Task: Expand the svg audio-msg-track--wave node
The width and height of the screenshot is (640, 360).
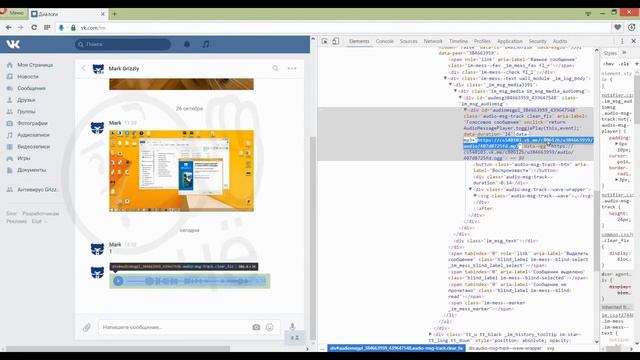Action: click(x=475, y=196)
